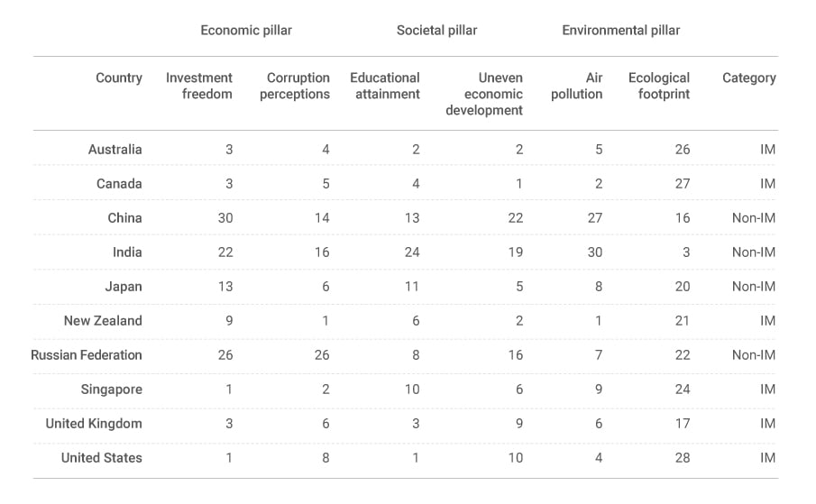This screenshot has width=816, height=504.
Task: Click China's Investment freedom value 30
Action: (225, 218)
